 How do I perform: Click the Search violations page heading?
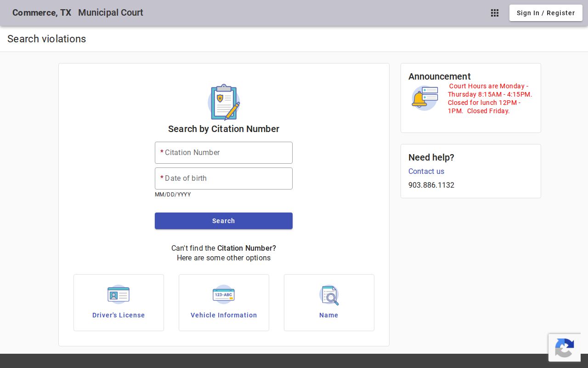tap(47, 39)
